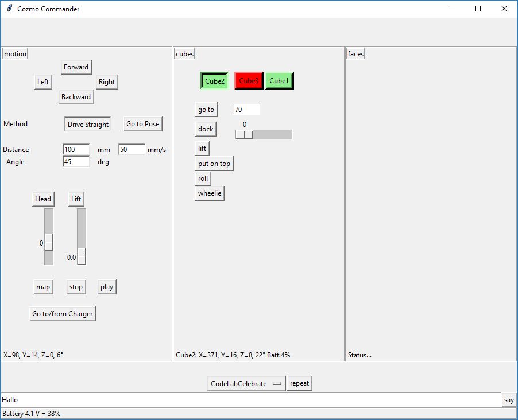Click the Lift button in motion panel

[76, 199]
